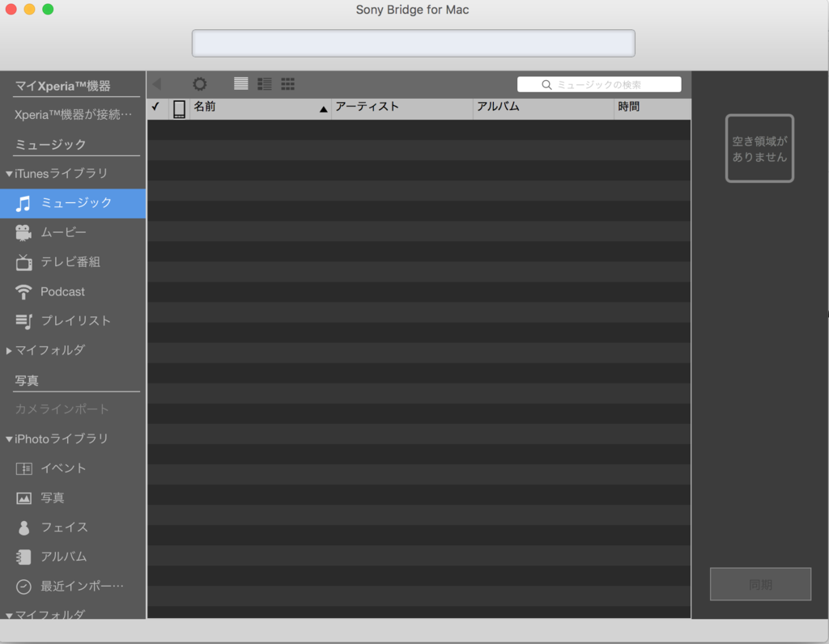The height and width of the screenshot is (644, 829).
Task: Switch to plain list view icon
Action: pos(241,83)
